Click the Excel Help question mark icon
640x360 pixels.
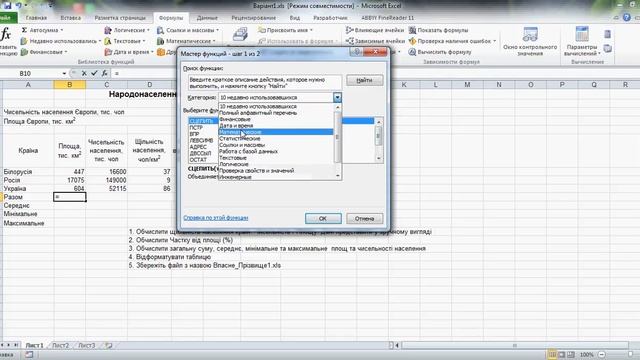coord(627,18)
